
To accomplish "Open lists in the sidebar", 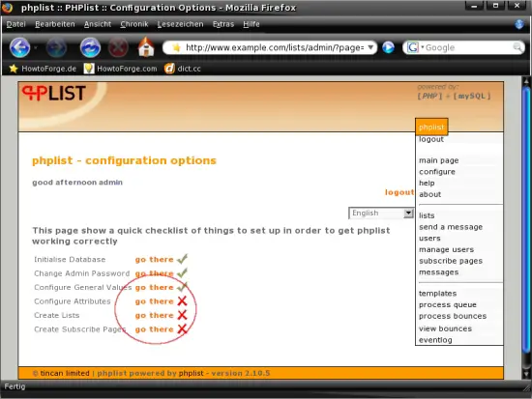I will coord(427,215).
